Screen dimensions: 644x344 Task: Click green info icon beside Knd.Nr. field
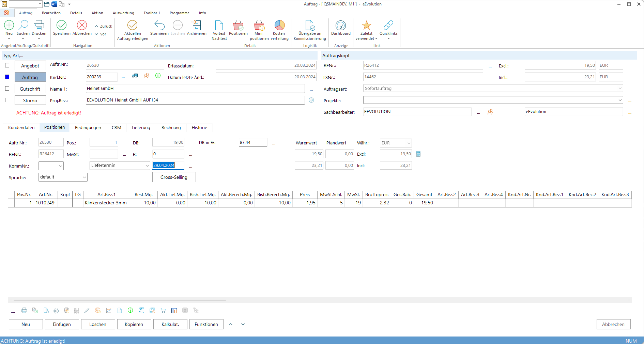[158, 76]
